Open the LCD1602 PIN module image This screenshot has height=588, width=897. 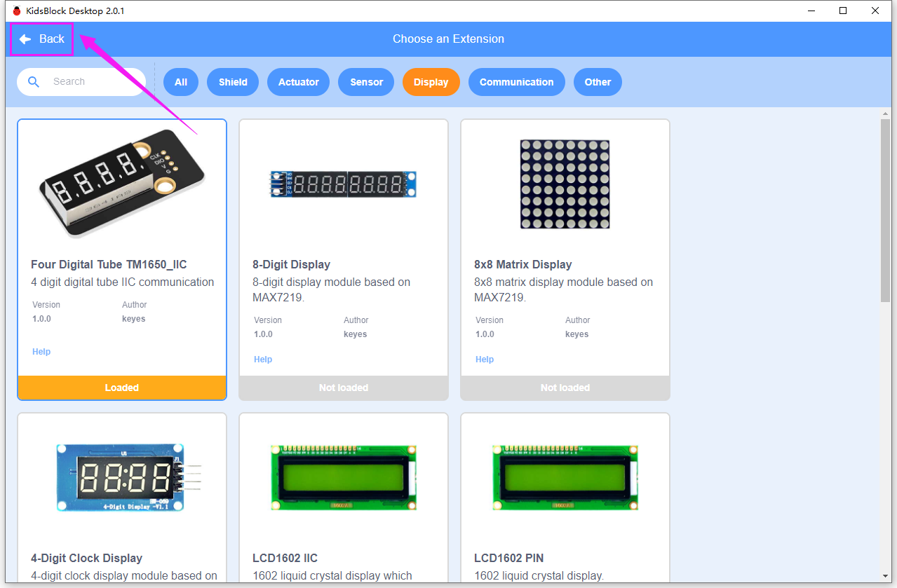[565, 478]
